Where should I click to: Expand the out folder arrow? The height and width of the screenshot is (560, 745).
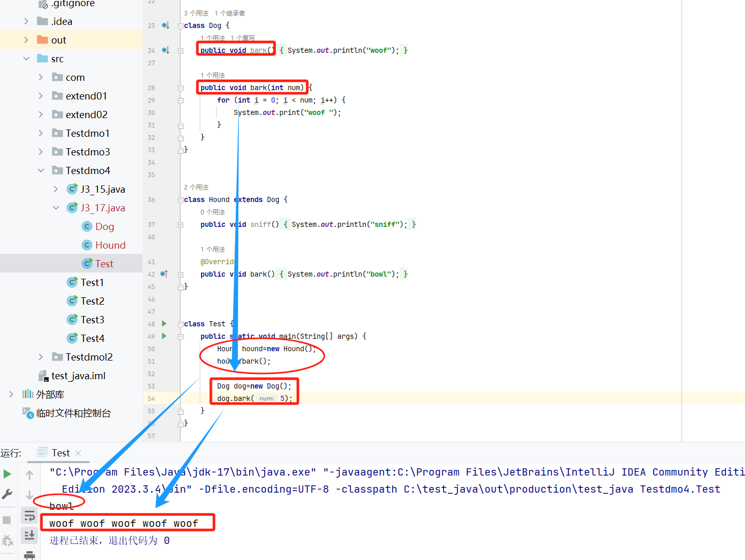tap(26, 40)
